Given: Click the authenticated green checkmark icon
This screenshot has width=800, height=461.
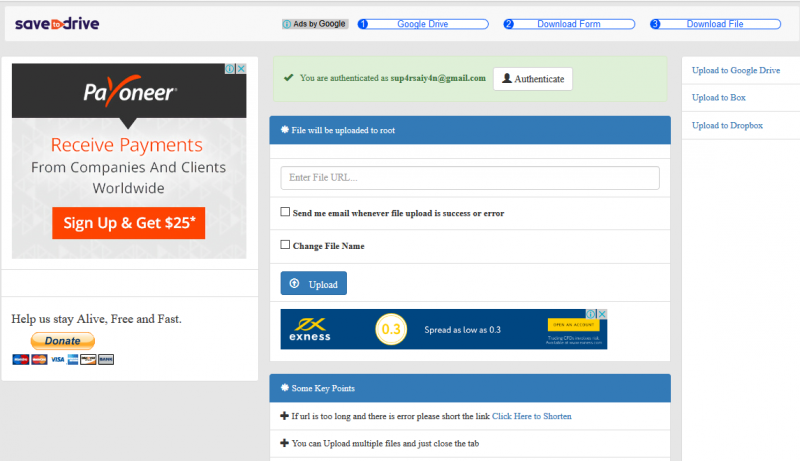Looking at the screenshot, I should 289,78.
